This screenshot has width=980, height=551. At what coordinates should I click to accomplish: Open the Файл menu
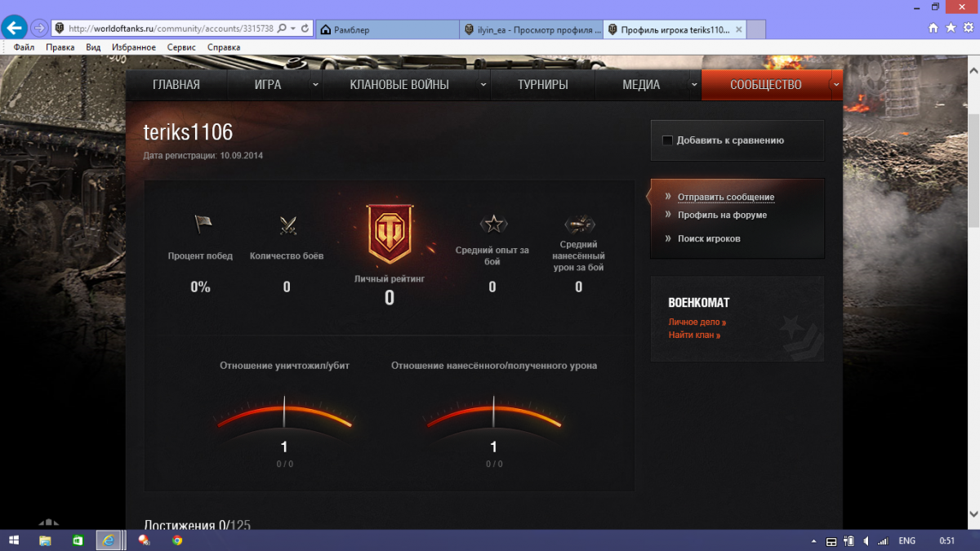click(x=24, y=47)
